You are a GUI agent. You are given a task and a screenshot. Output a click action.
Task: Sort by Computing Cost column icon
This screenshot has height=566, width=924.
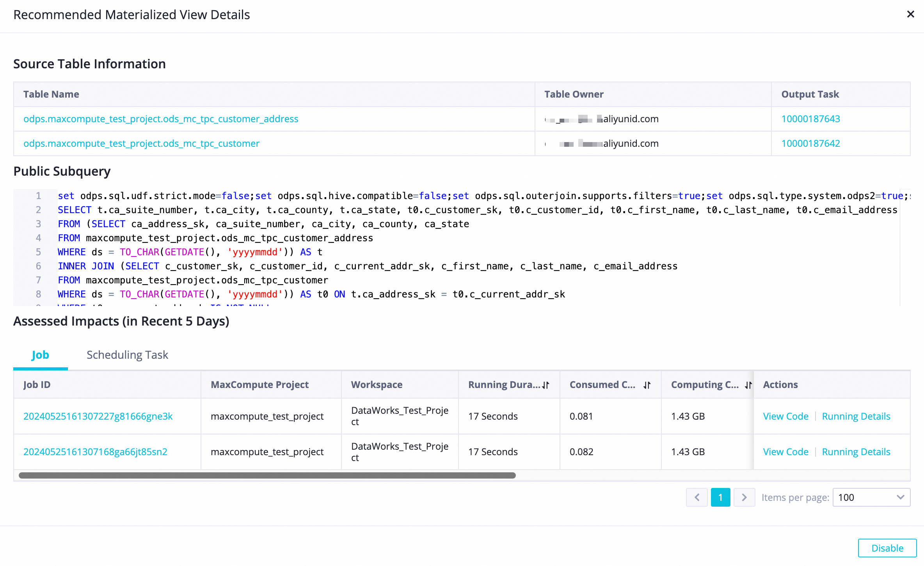[x=748, y=385]
